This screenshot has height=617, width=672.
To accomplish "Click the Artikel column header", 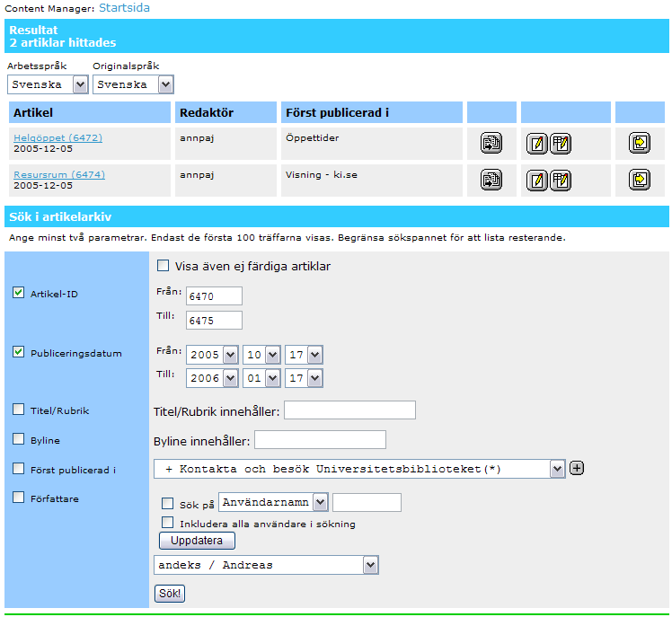I will [90, 112].
